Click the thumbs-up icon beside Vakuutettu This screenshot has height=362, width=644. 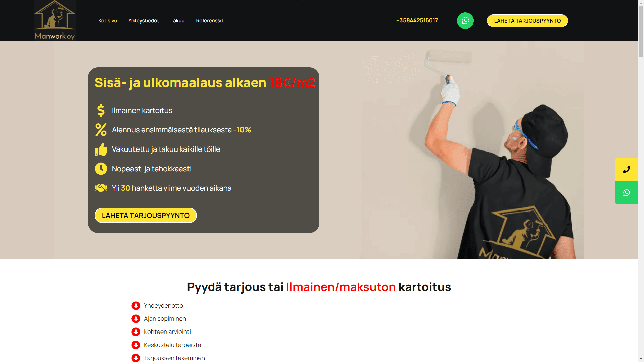[101, 149]
